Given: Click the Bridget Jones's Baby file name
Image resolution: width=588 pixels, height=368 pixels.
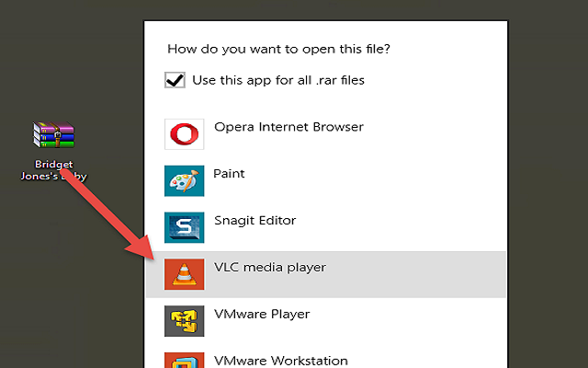Looking at the screenshot, I should point(53,170).
